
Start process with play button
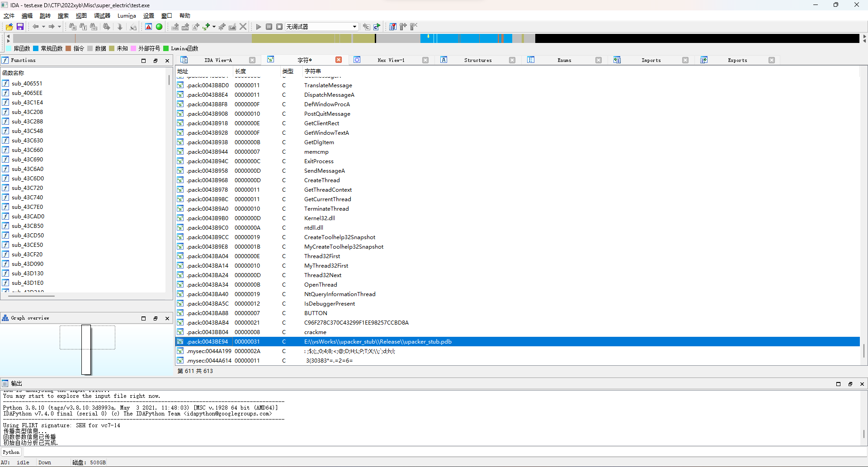coord(259,27)
